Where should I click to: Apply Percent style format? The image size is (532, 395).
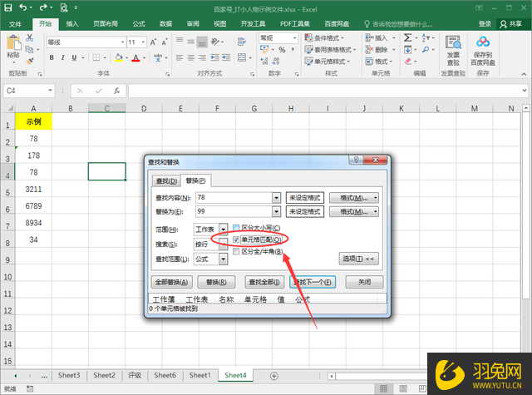click(x=282, y=50)
